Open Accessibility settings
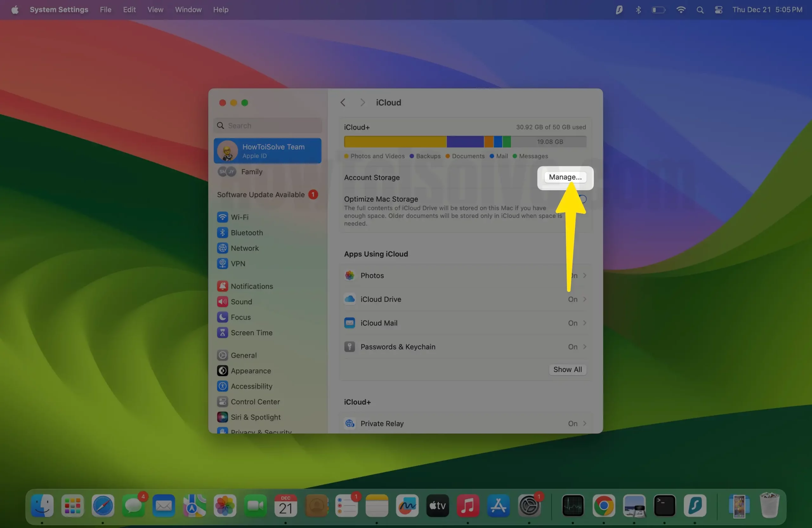The image size is (812, 528). click(x=267, y=386)
